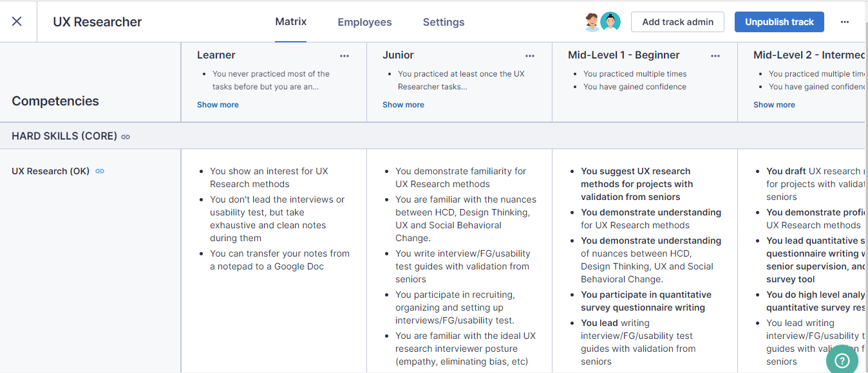Click the vertical scrollbar on right edge
Screen dimensions: 868x373
point(864,193)
